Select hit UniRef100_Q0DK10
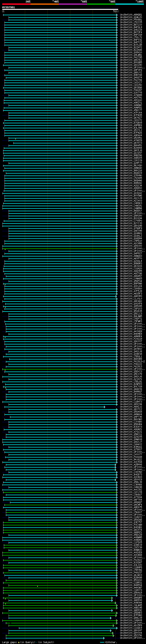 (131, 52)
